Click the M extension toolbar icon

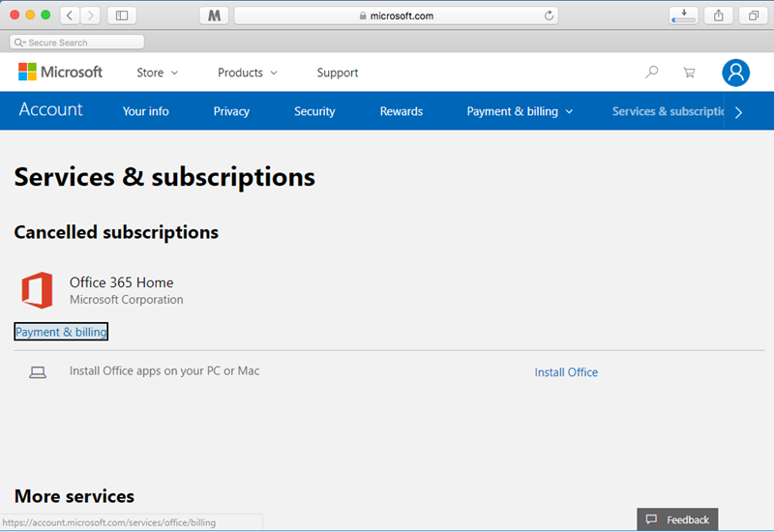click(x=214, y=15)
